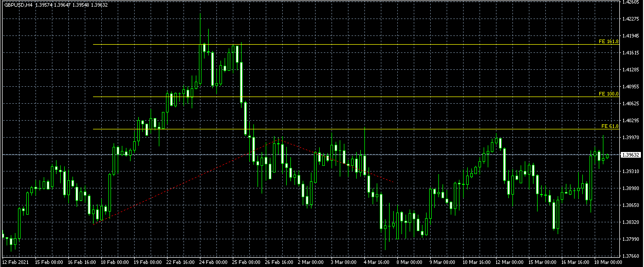
Task: Click the 1.41945 price axis label
Action: (631, 36)
